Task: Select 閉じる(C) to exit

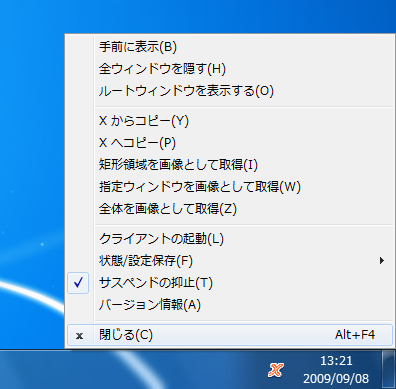Action: [230, 335]
